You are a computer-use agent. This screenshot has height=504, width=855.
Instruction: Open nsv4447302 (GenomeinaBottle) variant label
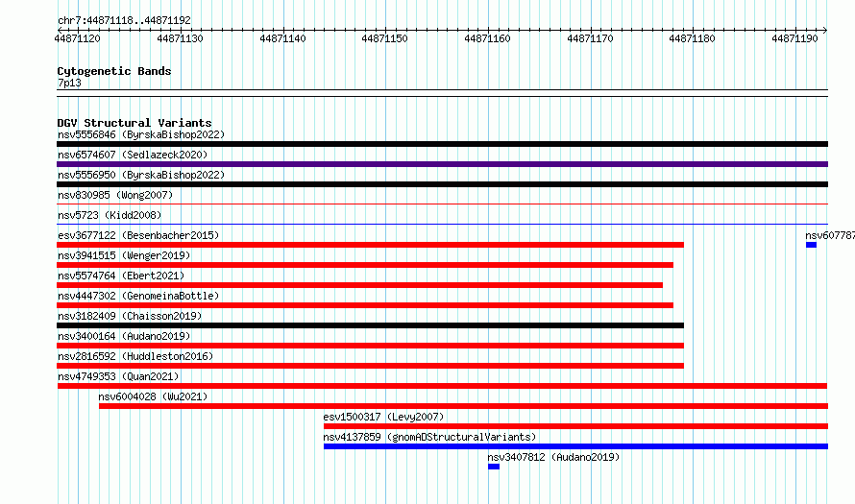click(138, 296)
